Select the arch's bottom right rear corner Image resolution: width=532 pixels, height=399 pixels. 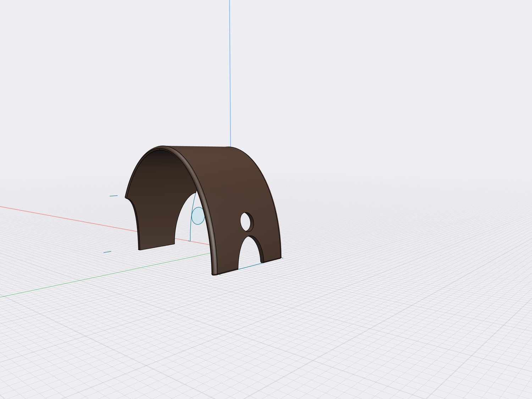[x=281, y=257]
